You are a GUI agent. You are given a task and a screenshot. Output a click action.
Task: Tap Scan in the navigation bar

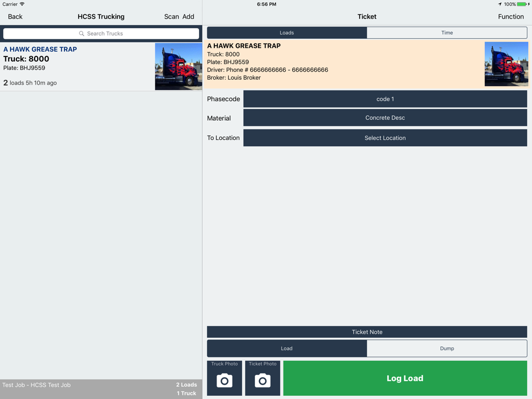point(171,16)
